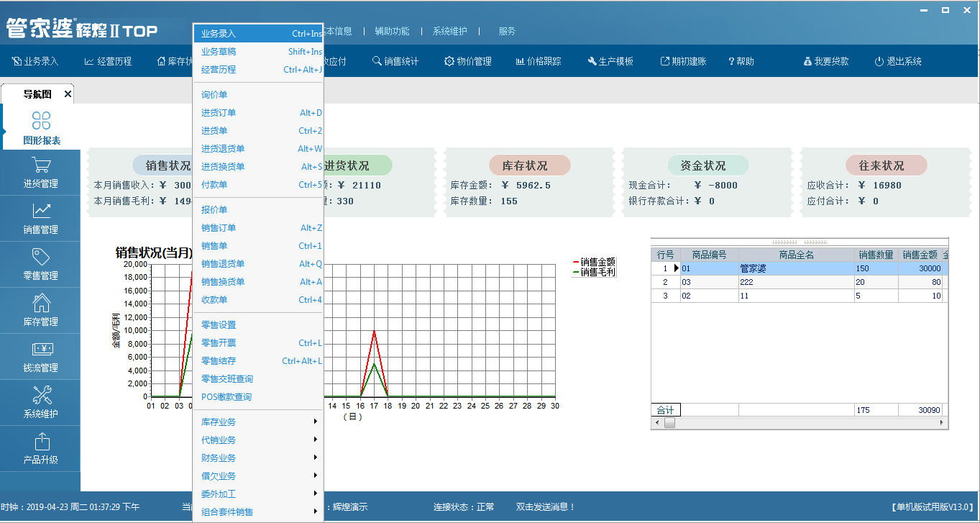Viewport: 980px width, 523px height.
Task: Open 帮助 in the toolbar
Action: point(741,62)
